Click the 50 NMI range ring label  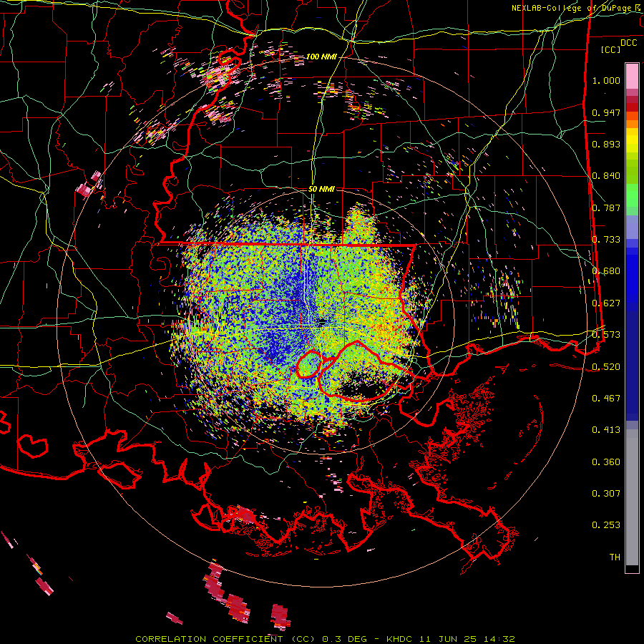321,189
